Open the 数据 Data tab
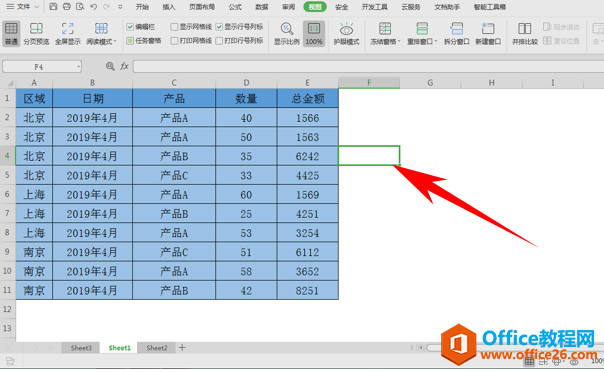The height and width of the screenshot is (372, 604). tap(262, 7)
